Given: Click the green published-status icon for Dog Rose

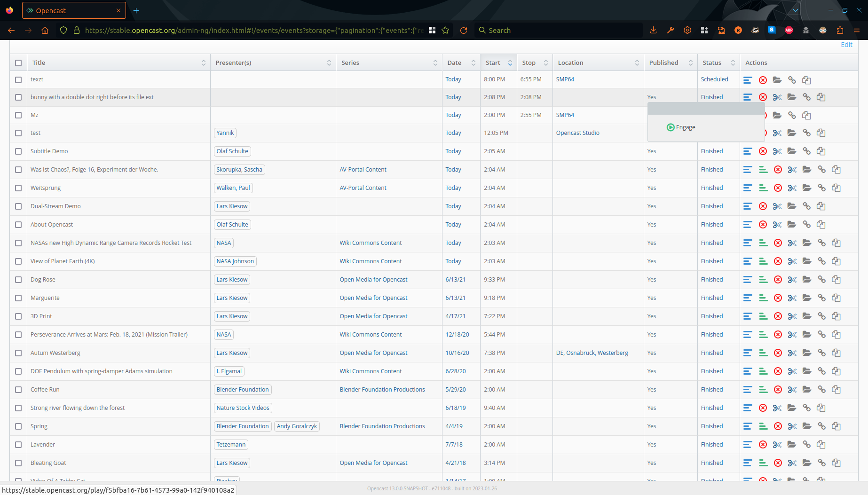Looking at the screenshot, I should tap(763, 279).
